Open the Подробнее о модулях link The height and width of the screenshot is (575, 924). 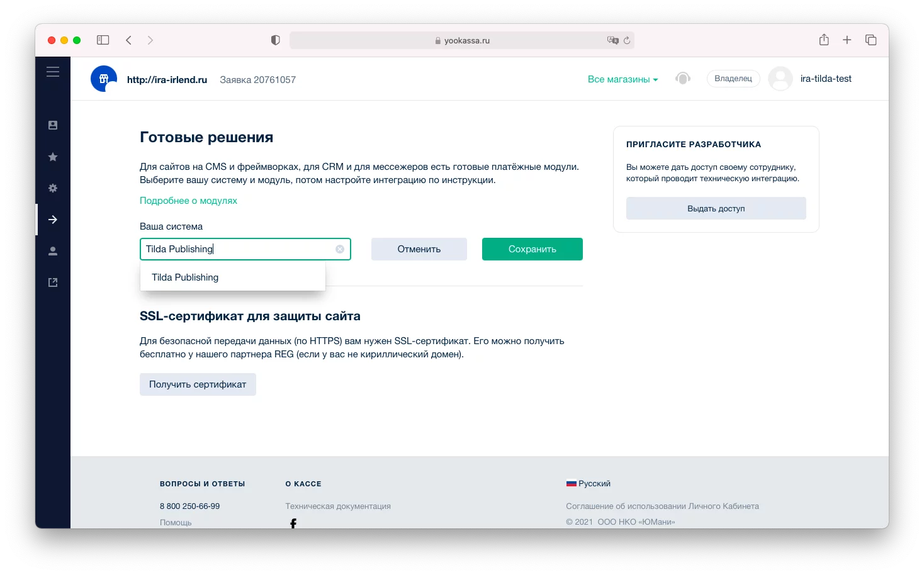click(x=188, y=201)
